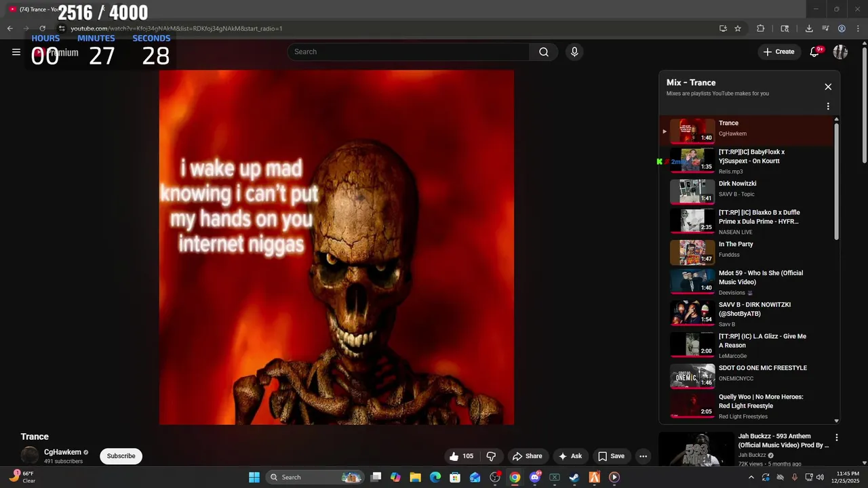Show hidden system tray icons
Screen dimensions: 868x488
click(x=751, y=477)
